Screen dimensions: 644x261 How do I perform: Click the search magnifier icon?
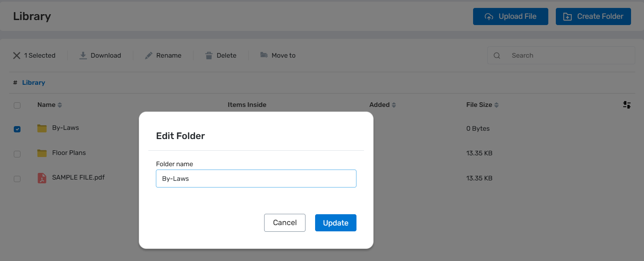coord(497,56)
